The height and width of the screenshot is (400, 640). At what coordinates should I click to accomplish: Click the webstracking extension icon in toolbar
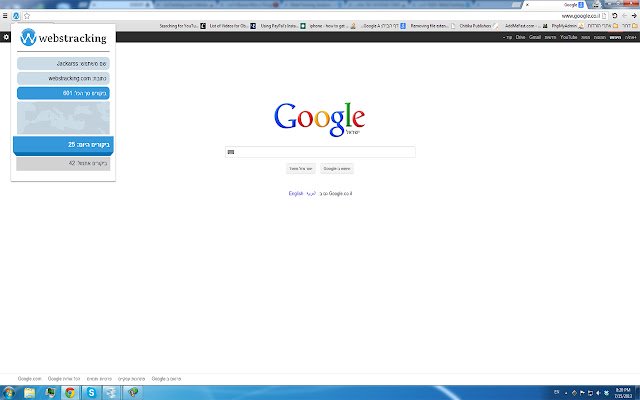[16, 16]
